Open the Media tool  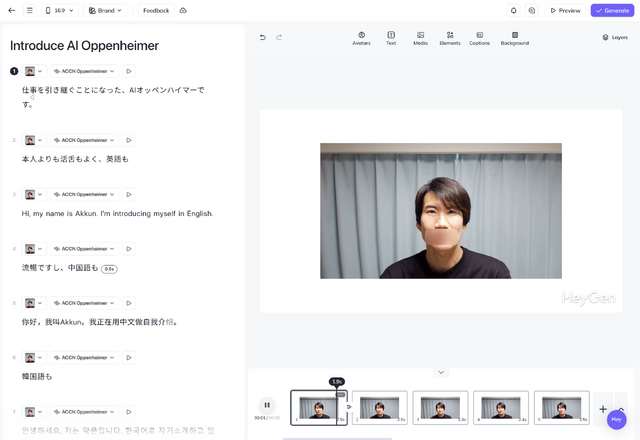click(420, 38)
